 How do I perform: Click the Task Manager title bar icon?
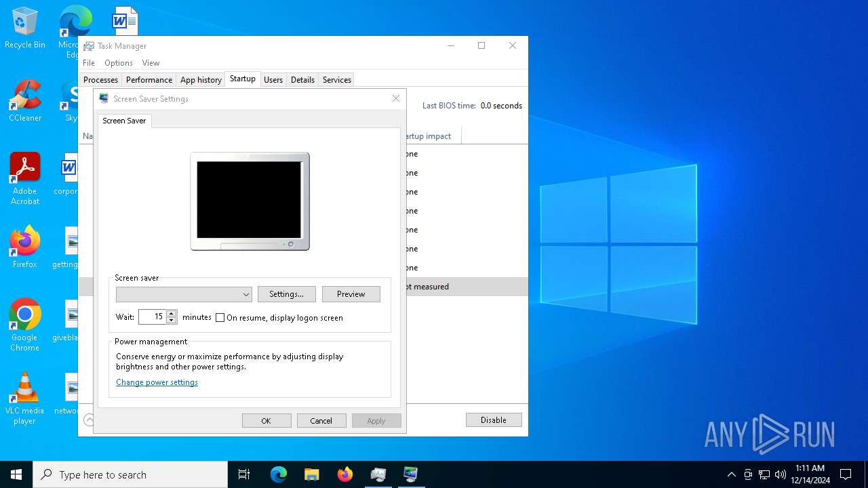click(89, 46)
